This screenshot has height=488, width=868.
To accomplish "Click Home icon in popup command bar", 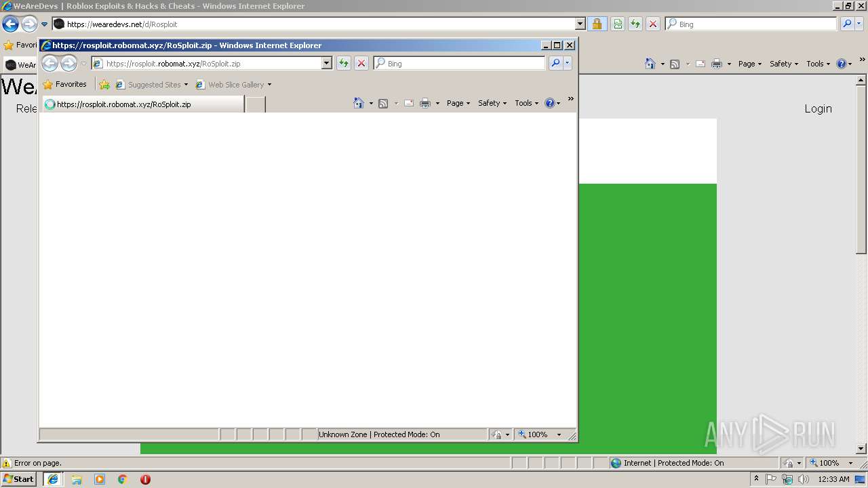I will pos(359,103).
